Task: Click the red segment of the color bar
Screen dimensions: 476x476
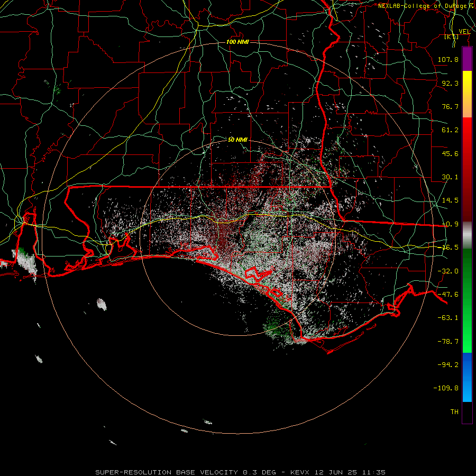Action: tap(467, 169)
